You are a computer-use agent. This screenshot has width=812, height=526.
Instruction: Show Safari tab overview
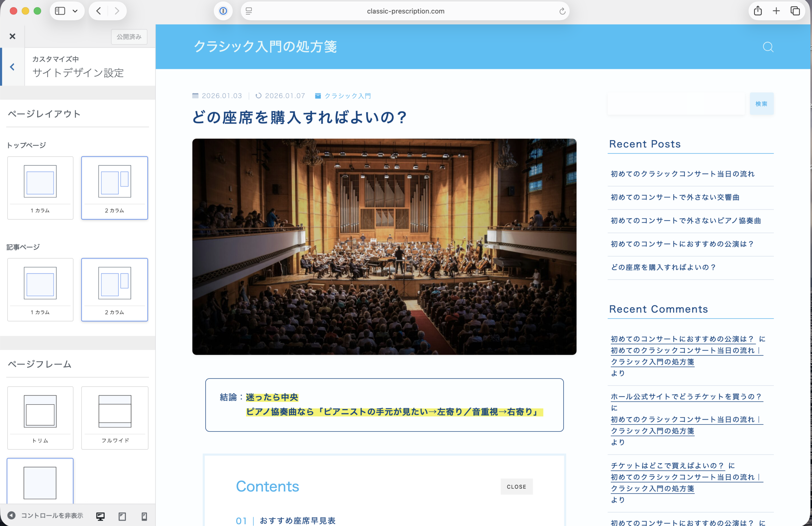795,11
